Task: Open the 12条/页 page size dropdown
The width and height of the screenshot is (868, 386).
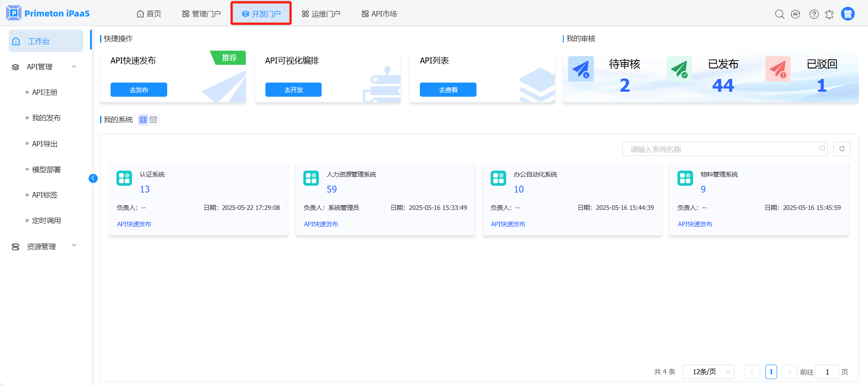Action: pos(708,372)
